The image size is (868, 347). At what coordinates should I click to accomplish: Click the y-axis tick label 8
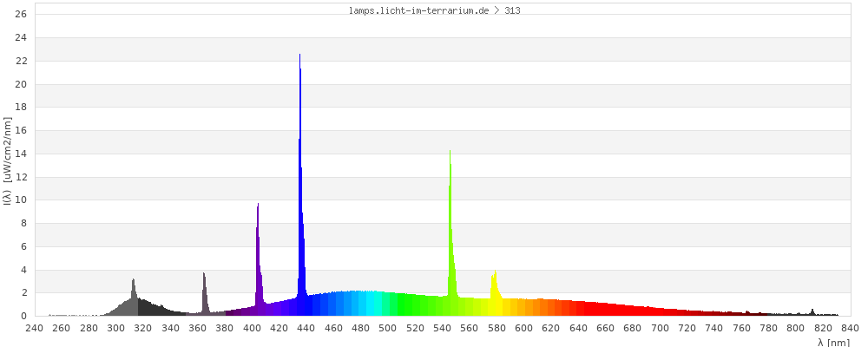24,224
